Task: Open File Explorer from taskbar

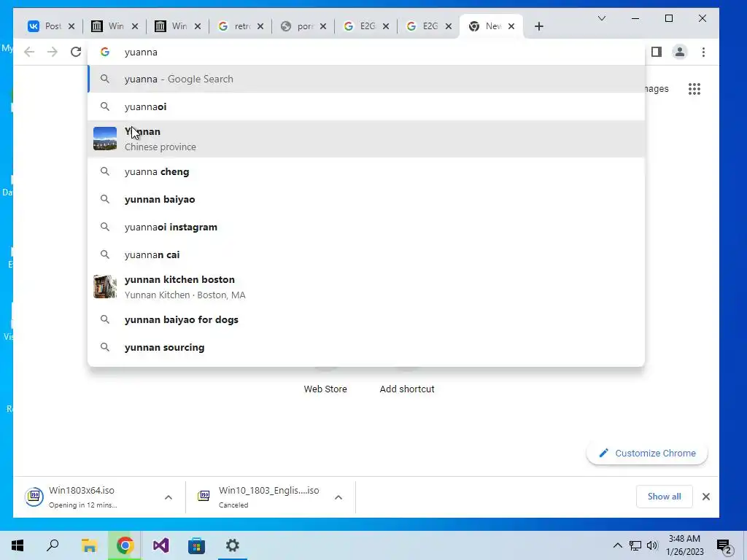Action: point(89,545)
